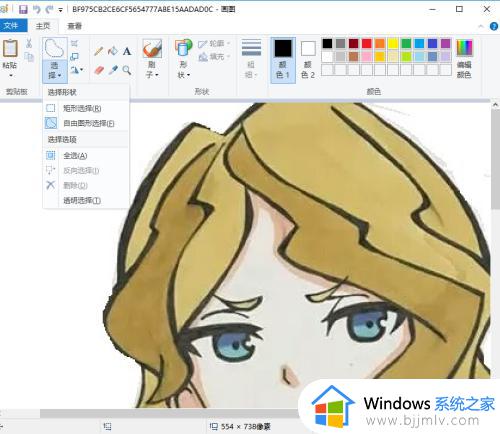Click the Save icon in title bar
Image resolution: width=500 pixels, height=434 pixels.
(x=23, y=9)
